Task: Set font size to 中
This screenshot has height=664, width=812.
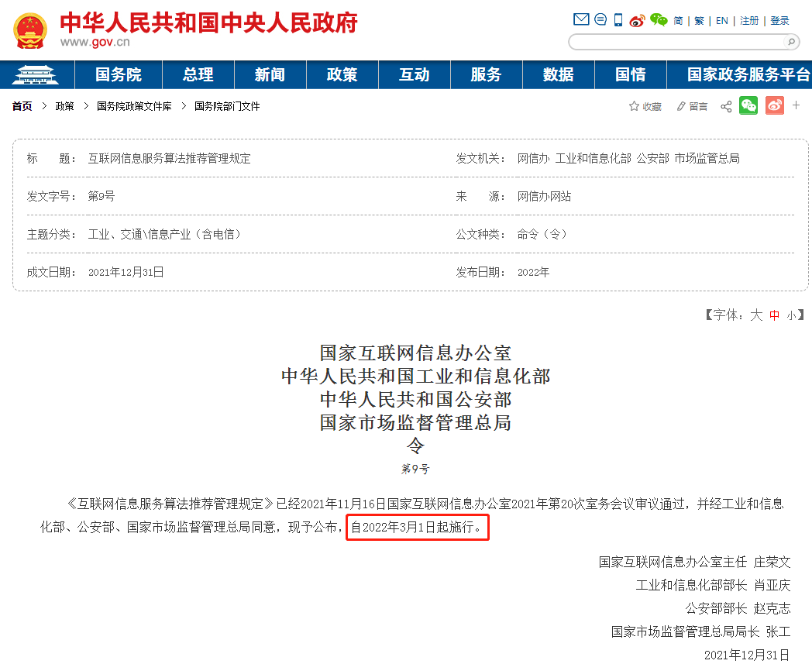Action: [x=775, y=315]
